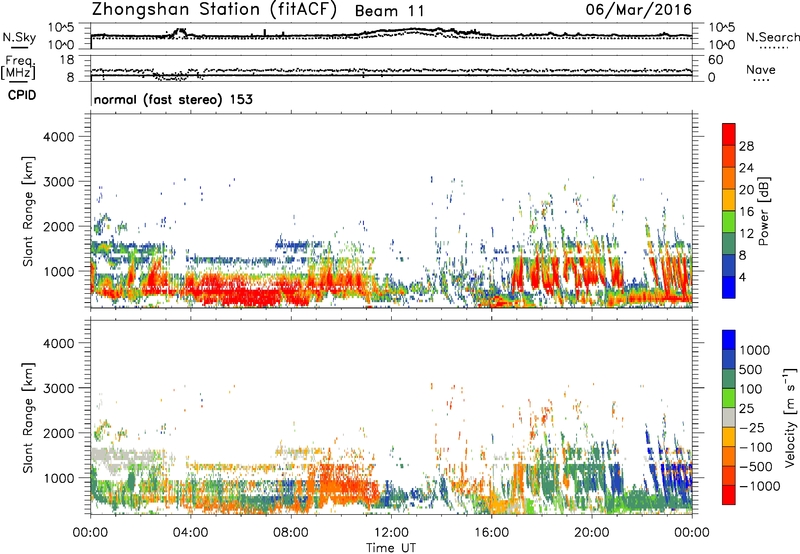Click the "Zhongshan Station (fitACF)" plot title
The width and height of the screenshot is (800, 554).
tap(214, 10)
